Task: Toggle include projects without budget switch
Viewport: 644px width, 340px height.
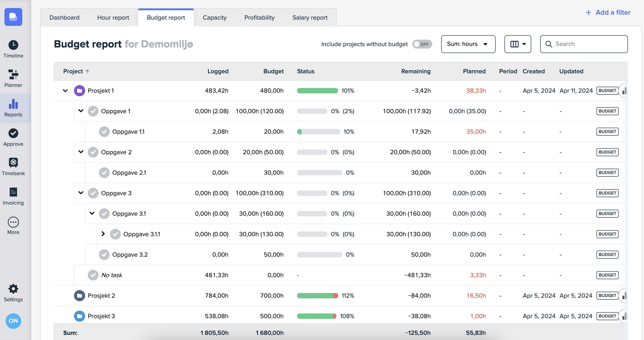Action: (422, 44)
